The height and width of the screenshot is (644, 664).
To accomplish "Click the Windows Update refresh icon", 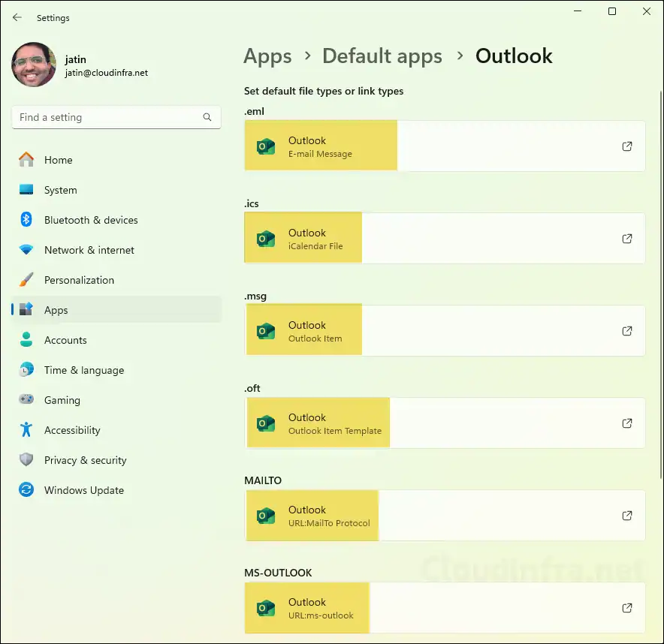I will [26, 490].
